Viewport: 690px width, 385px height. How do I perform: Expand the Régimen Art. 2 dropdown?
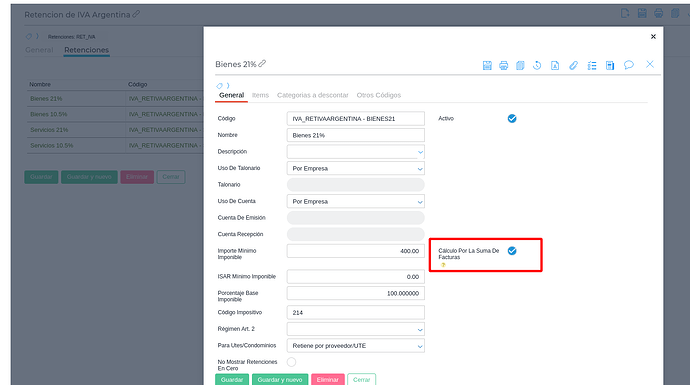(356, 329)
